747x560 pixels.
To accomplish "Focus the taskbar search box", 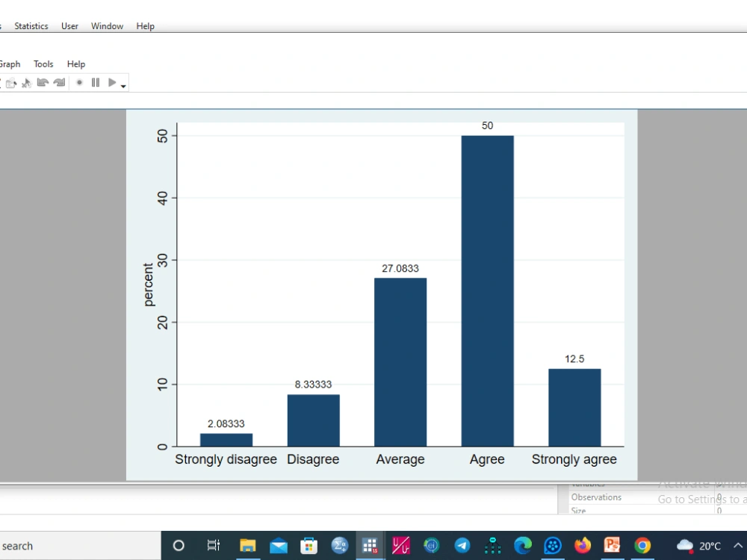I will 80,546.
